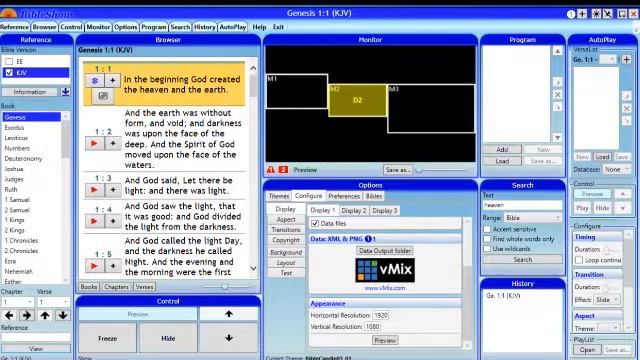640x360 pixels.
Task: Play verse 1:2 with red arrow
Action: pos(94,143)
